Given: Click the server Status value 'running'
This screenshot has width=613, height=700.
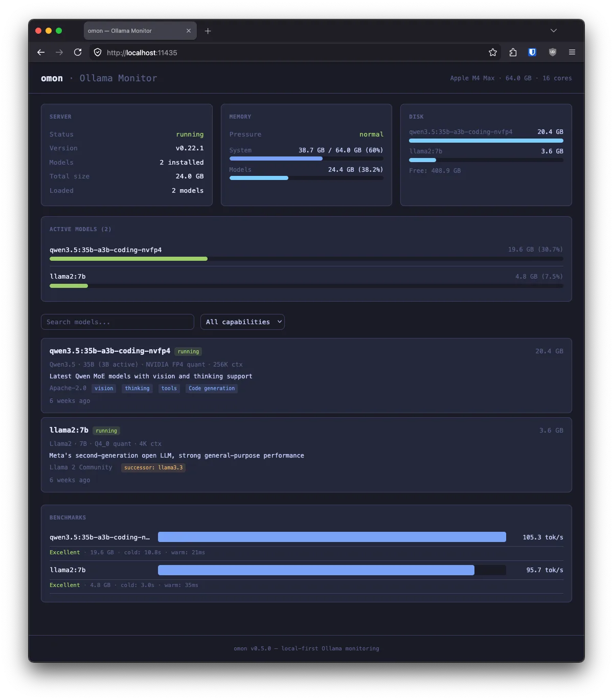Looking at the screenshot, I should pos(190,134).
